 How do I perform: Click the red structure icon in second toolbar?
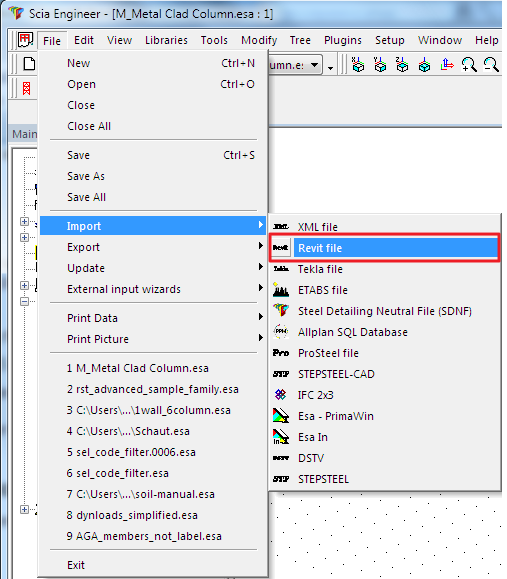click(x=26, y=89)
